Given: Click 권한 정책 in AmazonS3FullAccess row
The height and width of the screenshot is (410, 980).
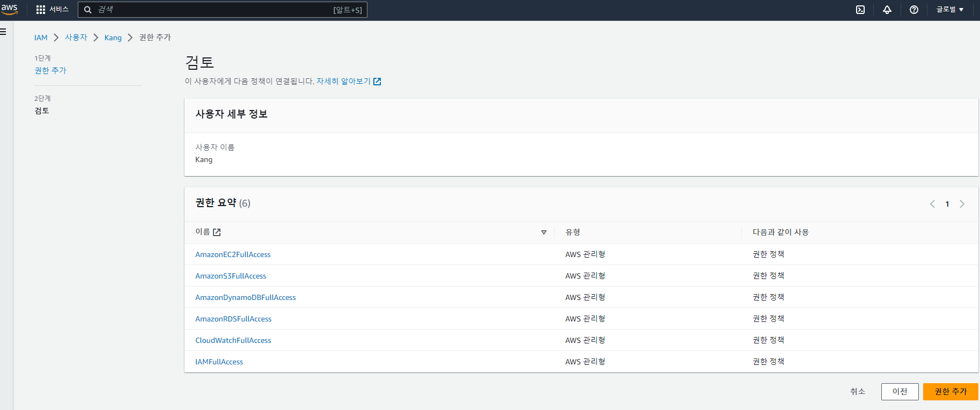Looking at the screenshot, I should pyautogui.click(x=768, y=276).
